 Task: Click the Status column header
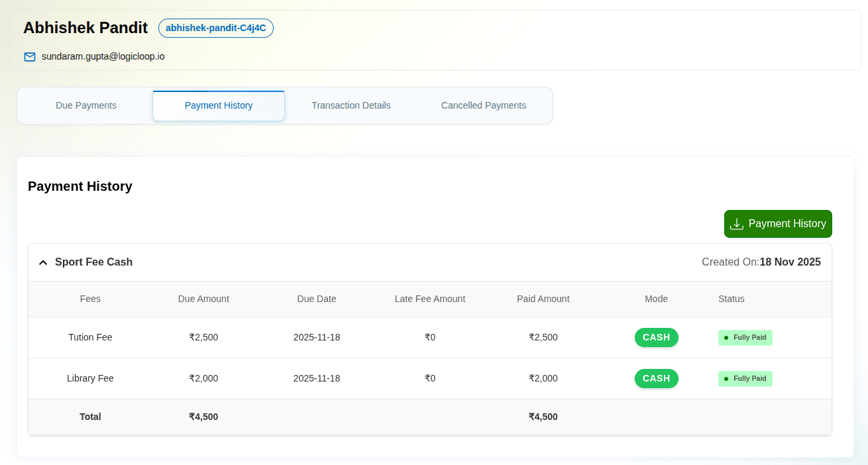pos(732,299)
